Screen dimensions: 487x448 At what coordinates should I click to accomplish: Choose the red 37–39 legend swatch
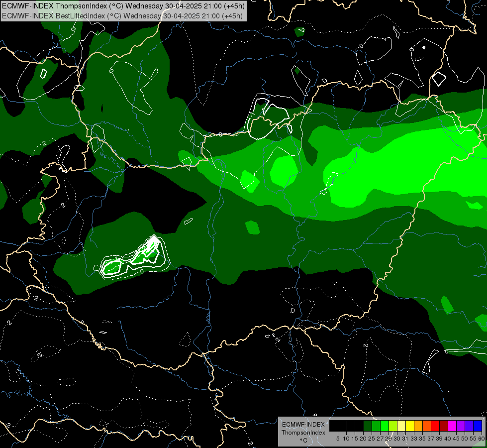(x=435, y=426)
